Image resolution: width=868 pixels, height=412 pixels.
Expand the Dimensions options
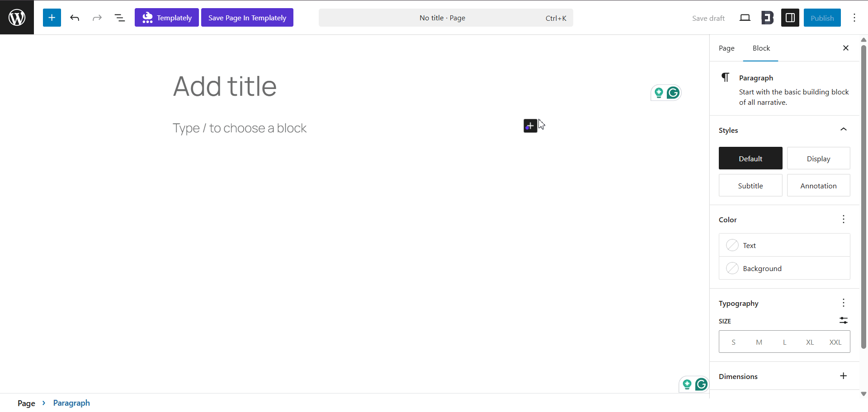pos(843,376)
